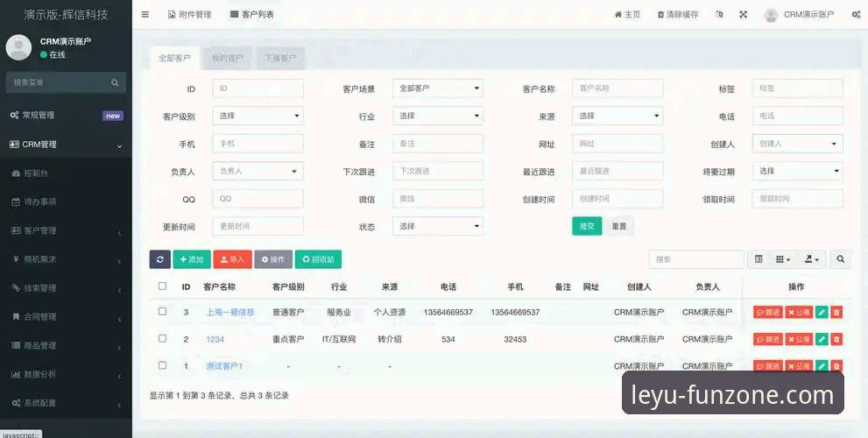Viewport: 868px width, 438px height.
Task: Click the CRM演示账户 avatar in top bar
Action: point(771,15)
